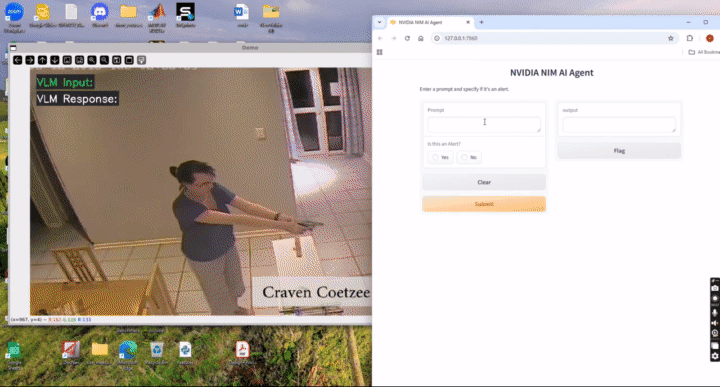Bookmark this page with star icon
This screenshot has height=387, width=720.
pyautogui.click(x=670, y=38)
